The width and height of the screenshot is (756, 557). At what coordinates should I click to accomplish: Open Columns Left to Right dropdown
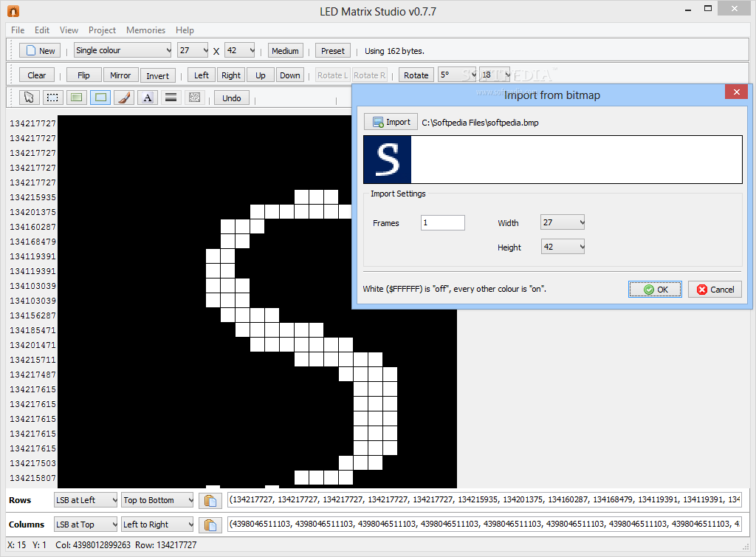tap(158, 524)
